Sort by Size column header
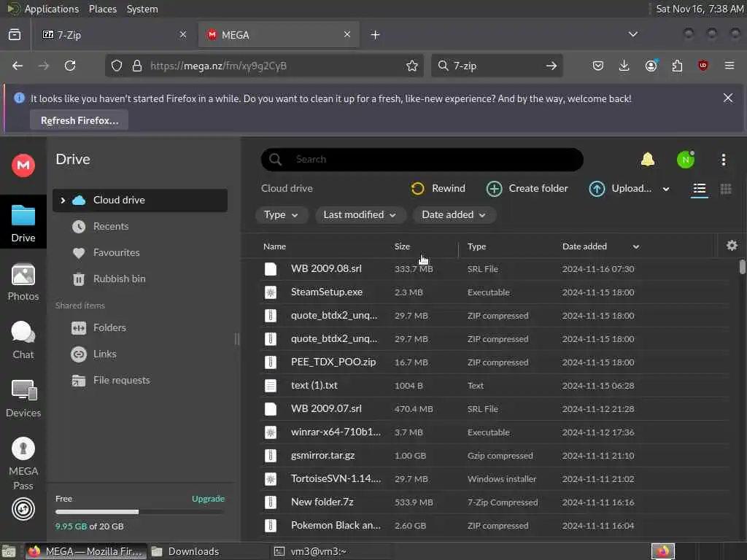Image resolution: width=747 pixels, height=560 pixels. click(402, 246)
